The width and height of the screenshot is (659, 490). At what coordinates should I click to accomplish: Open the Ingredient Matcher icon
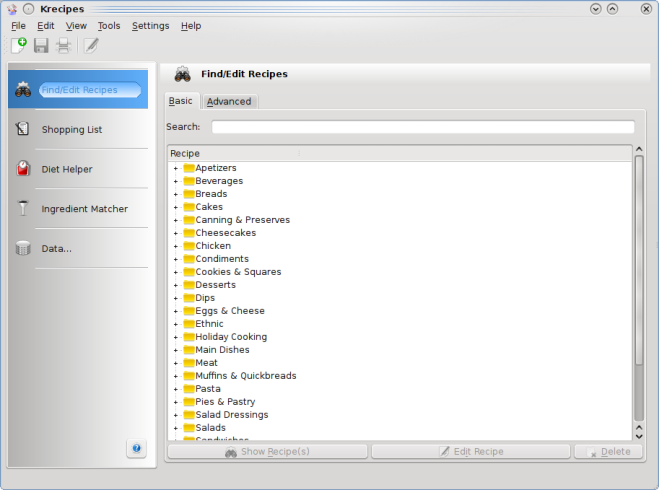tap(23, 208)
